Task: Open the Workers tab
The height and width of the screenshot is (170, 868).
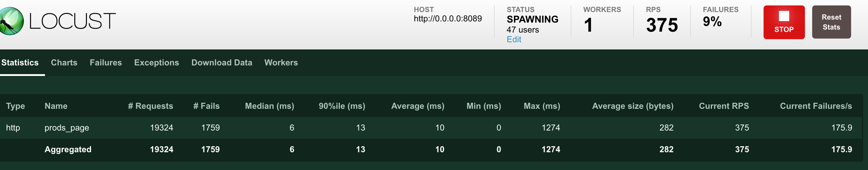Action: click(x=281, y=63)
